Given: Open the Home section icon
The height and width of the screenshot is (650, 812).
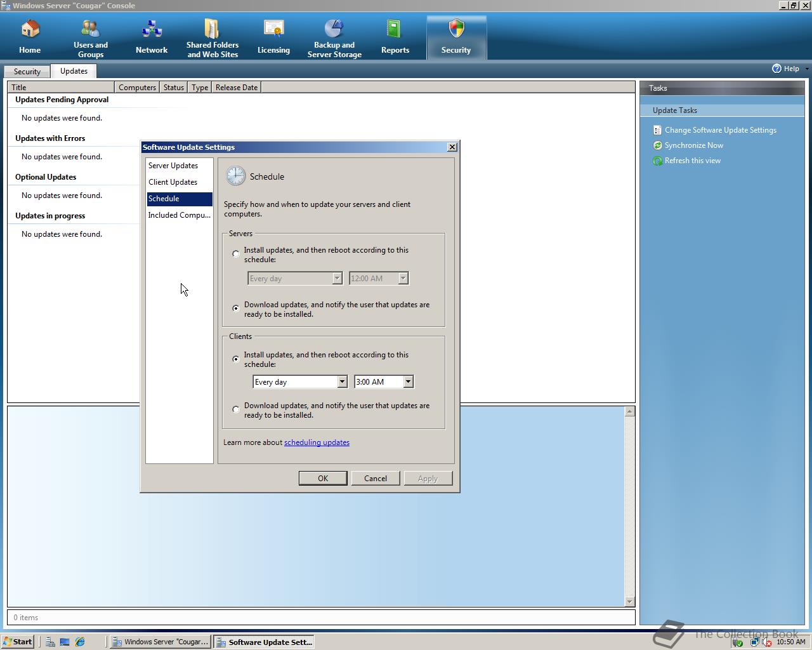Looking at the screenshot, I should 30,30.
